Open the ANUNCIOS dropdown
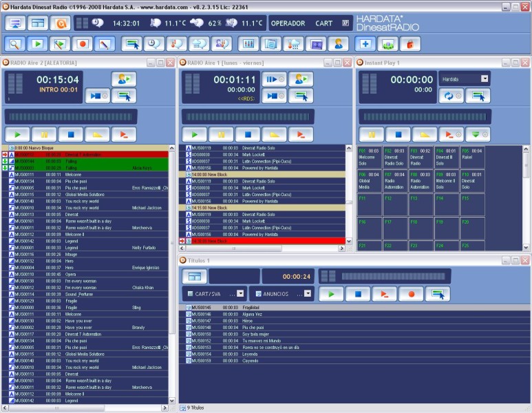532x413 pixels. 308,293
